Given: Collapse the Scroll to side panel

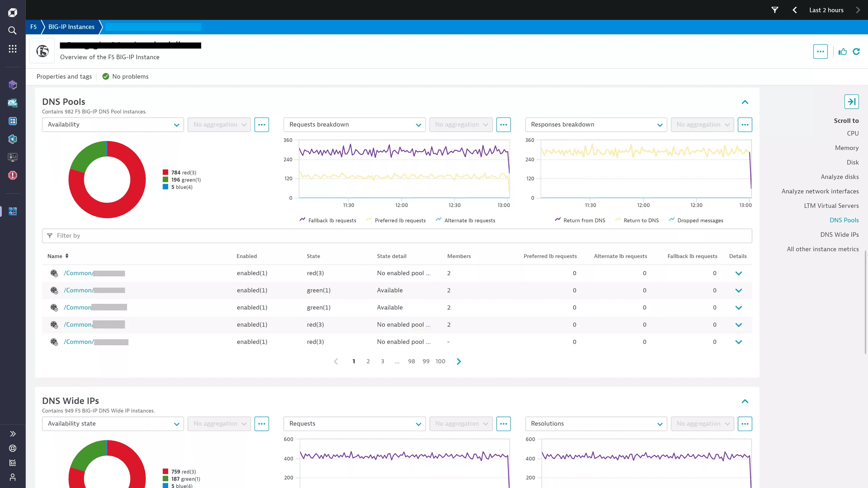Looking at the screenshot, I should point(851,102).
